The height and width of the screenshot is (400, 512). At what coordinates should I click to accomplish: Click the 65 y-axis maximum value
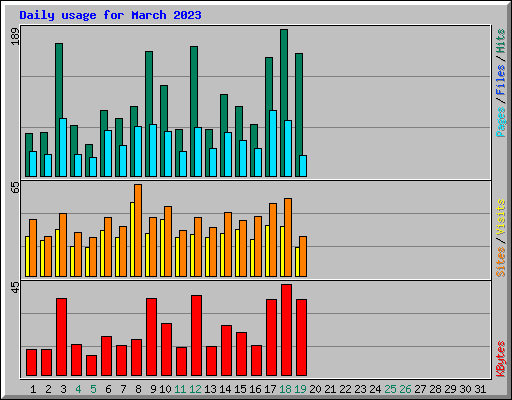pyautogui.click(x=15, y=187)
